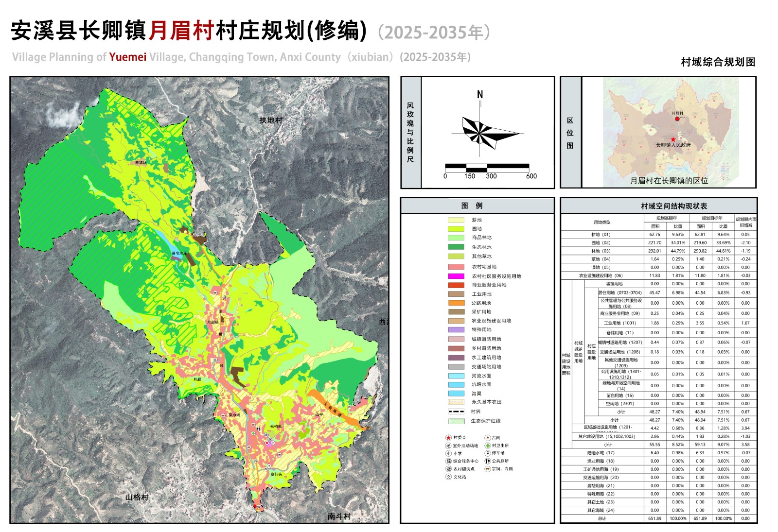This screenshot has height=532, width=778.
Task: Click the 村域空间结构现状表 table header
Action: (673, 206)
